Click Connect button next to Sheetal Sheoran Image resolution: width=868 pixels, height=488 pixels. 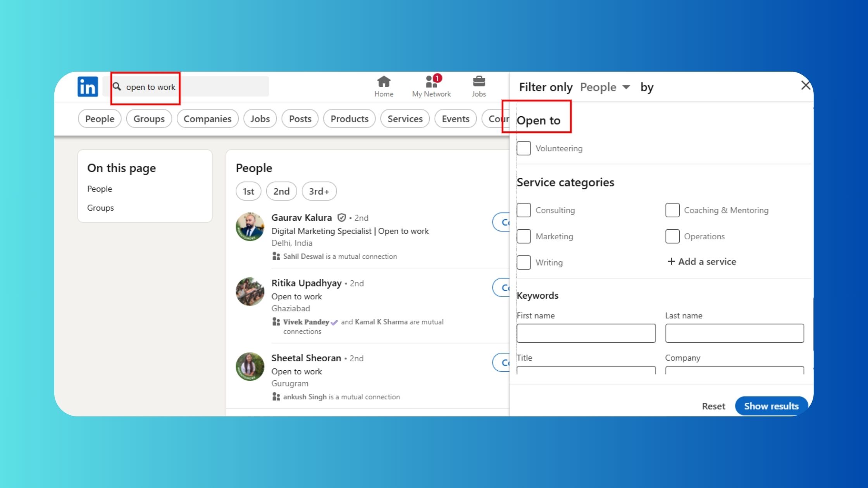pyautogui.click(x=501, y=363)
